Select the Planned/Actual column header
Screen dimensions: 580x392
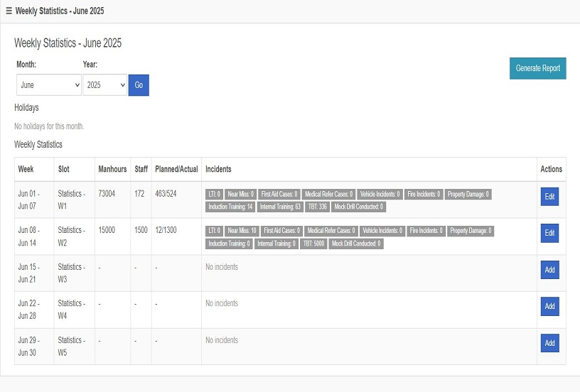click(176, 169)
